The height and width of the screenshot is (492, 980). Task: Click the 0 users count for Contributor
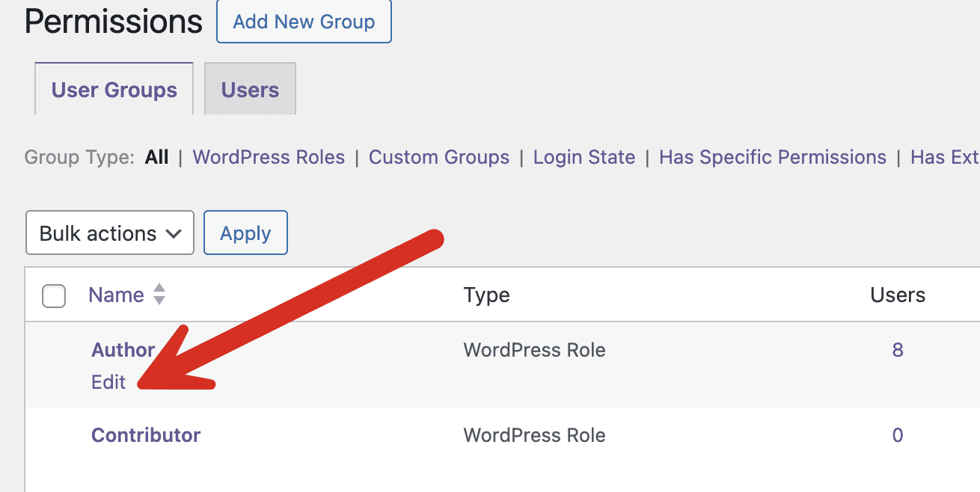(x=898, y=435)
